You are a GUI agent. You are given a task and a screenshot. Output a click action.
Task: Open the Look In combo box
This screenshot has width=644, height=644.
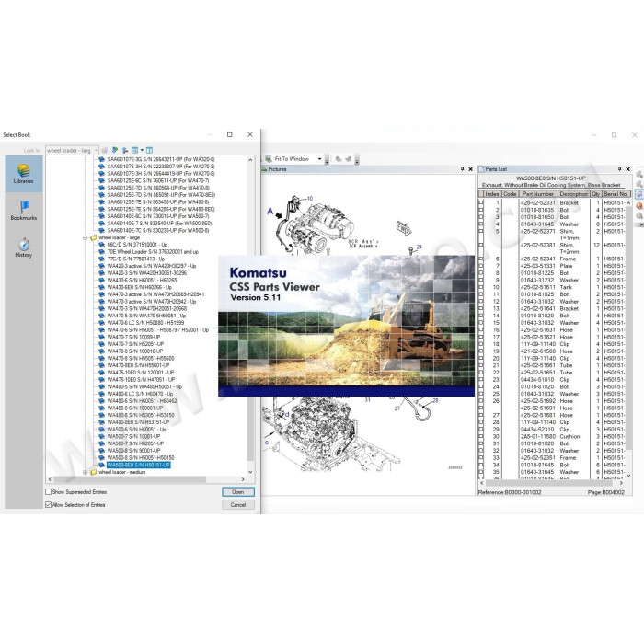72,150
